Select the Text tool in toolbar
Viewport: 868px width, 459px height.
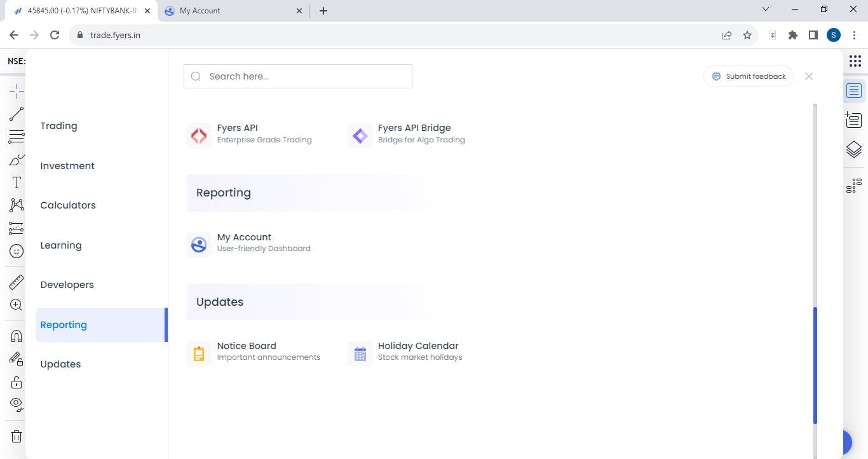[17, 182]
